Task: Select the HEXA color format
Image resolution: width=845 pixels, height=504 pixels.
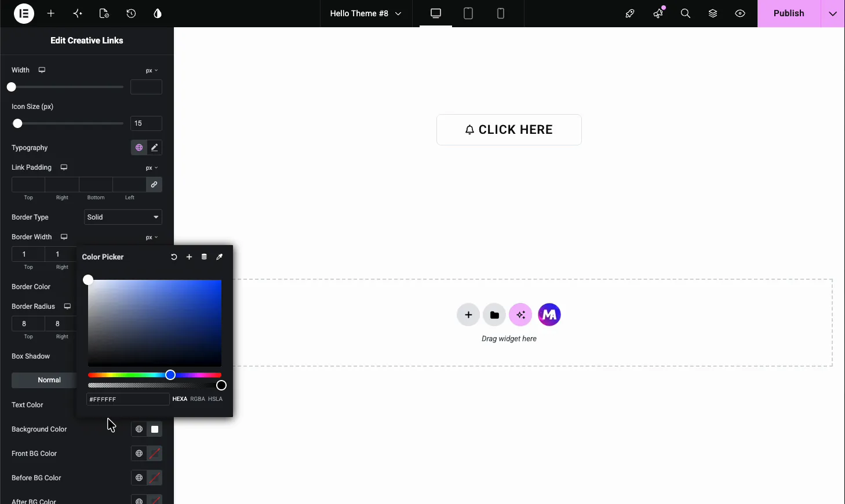Action: pyautogui.click(x=180, y=399)
